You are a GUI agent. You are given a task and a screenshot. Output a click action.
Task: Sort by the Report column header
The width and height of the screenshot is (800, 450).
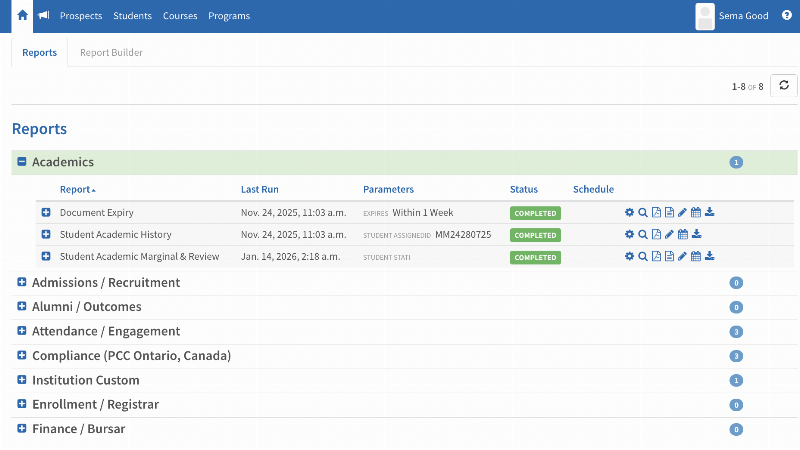[x=77, y=189]
